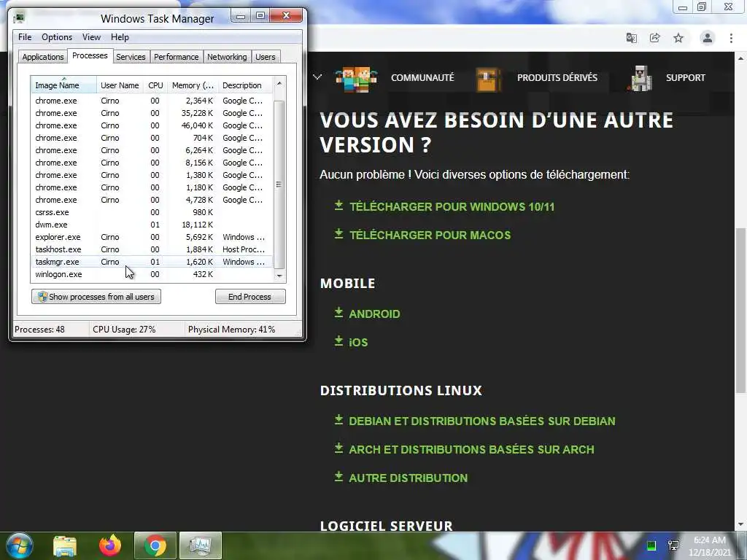Open Produits Dérivés navigation item
The height and width of the screenshot is (560, 747).
pyautogui.click(x=557, y=77)
